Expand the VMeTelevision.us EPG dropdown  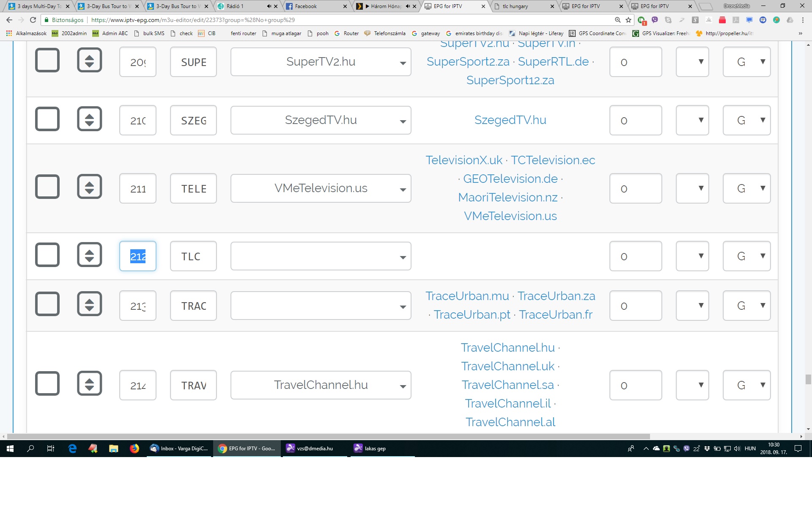321,189
